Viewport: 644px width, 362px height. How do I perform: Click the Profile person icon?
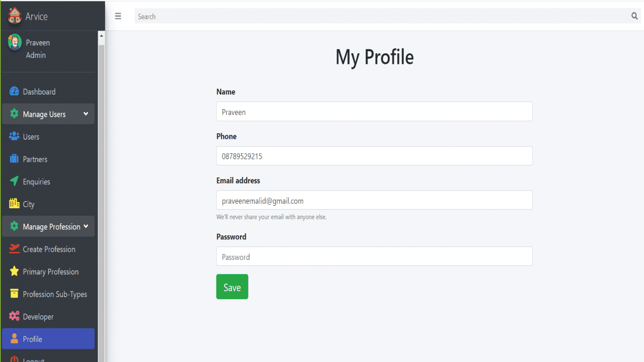14,338
